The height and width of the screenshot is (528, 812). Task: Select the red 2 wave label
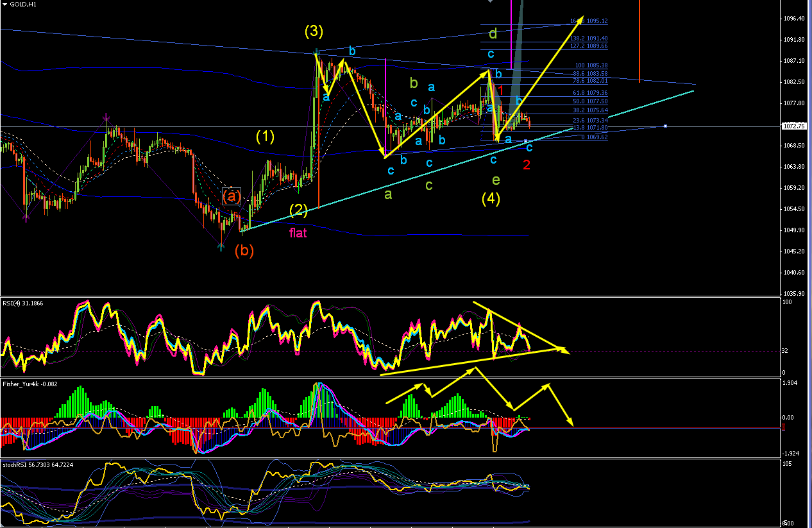tap(527, 165)
